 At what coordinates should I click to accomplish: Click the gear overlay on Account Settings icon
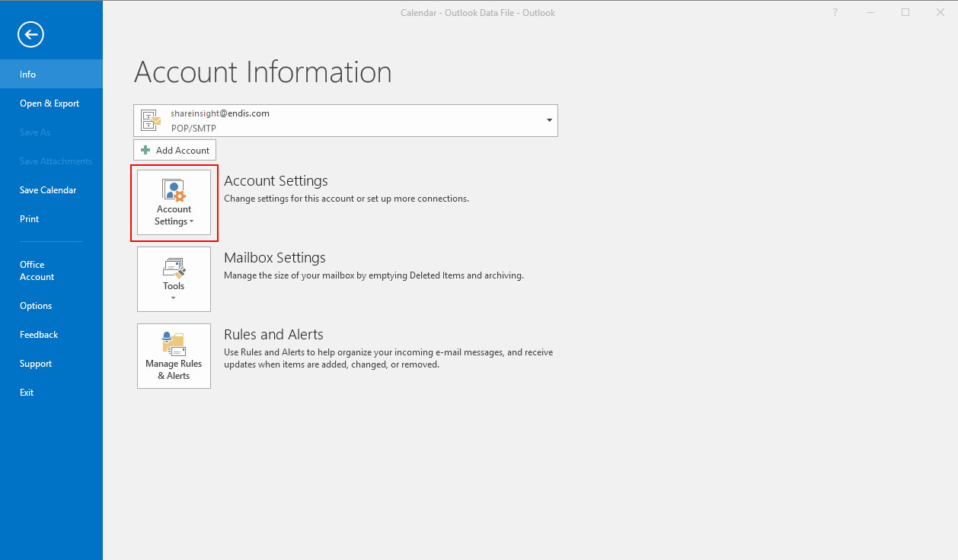point(180,196)
